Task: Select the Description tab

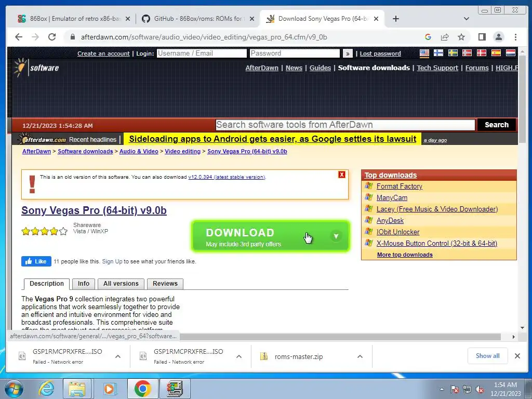Action: pyautogui.click(x=47, y=284)
